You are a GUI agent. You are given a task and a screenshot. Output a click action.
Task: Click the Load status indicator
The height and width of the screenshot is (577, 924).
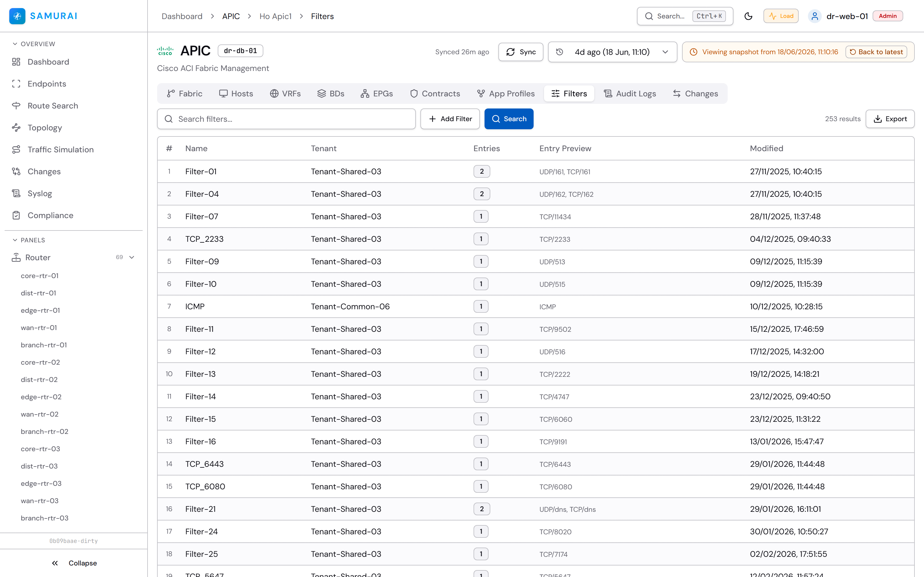781,16
